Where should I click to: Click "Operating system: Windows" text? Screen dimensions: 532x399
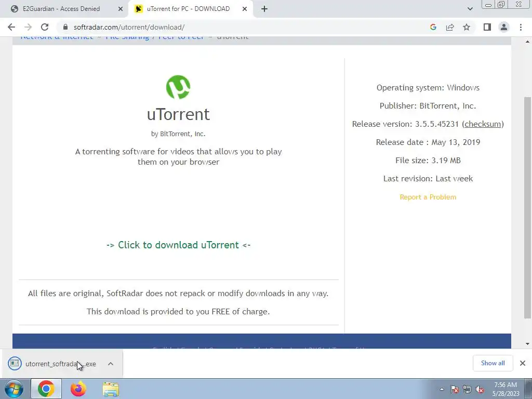tap(428, 88)
